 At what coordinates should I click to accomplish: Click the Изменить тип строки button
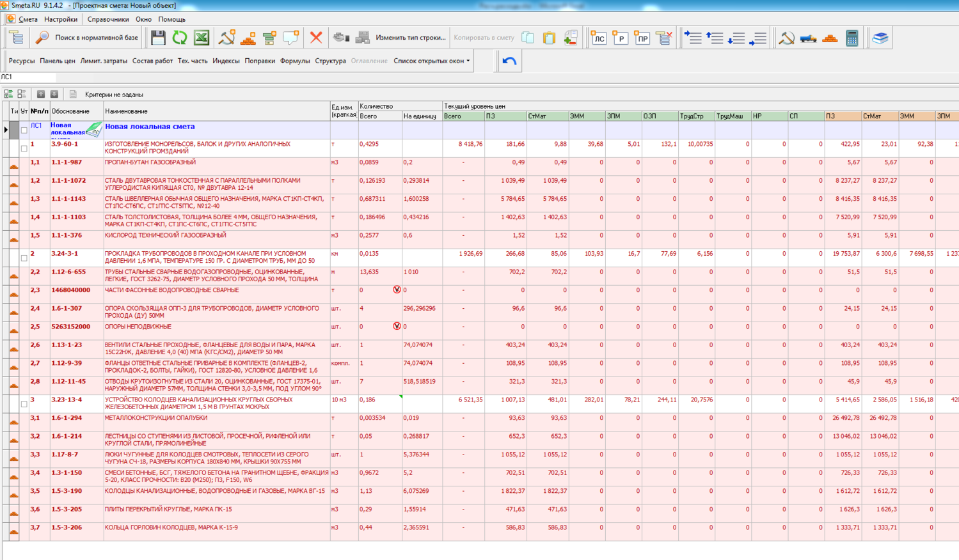point(410,38)
